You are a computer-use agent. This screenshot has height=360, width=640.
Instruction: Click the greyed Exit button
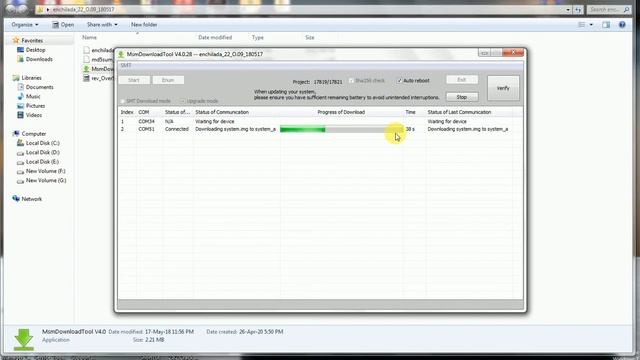pyautogui.click(x=462, y=80)
